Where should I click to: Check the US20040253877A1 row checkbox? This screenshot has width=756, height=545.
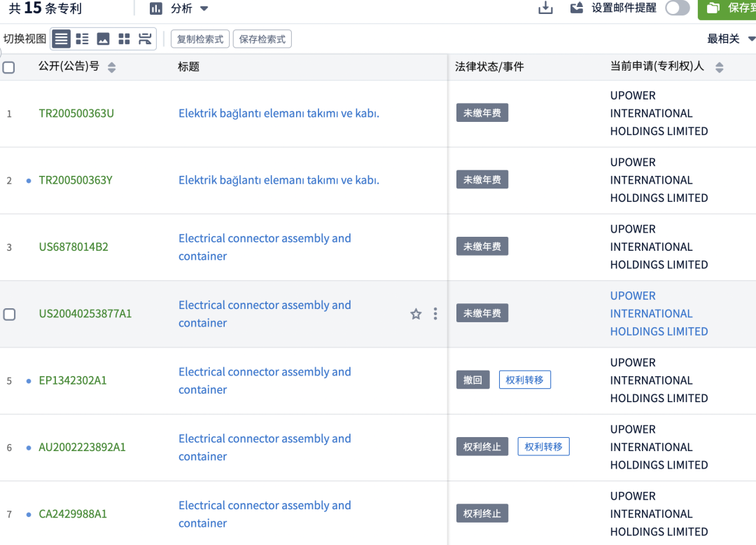[x=9, y=314]
